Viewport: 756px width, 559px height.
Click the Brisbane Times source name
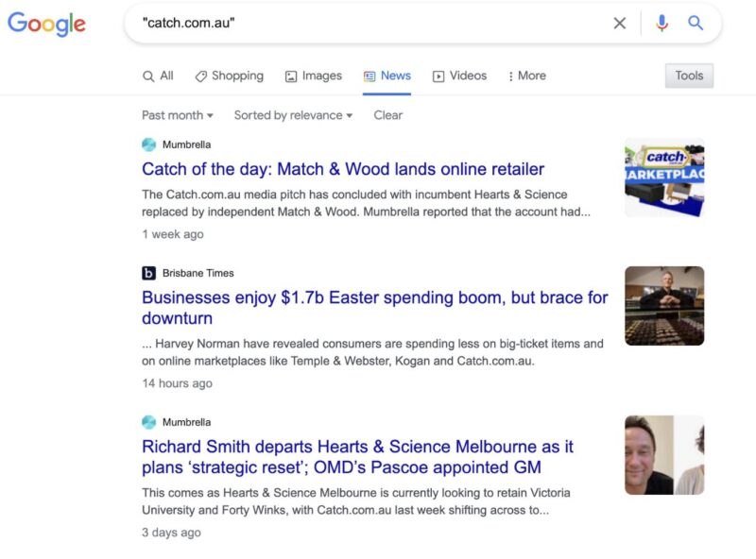point(198,273)
